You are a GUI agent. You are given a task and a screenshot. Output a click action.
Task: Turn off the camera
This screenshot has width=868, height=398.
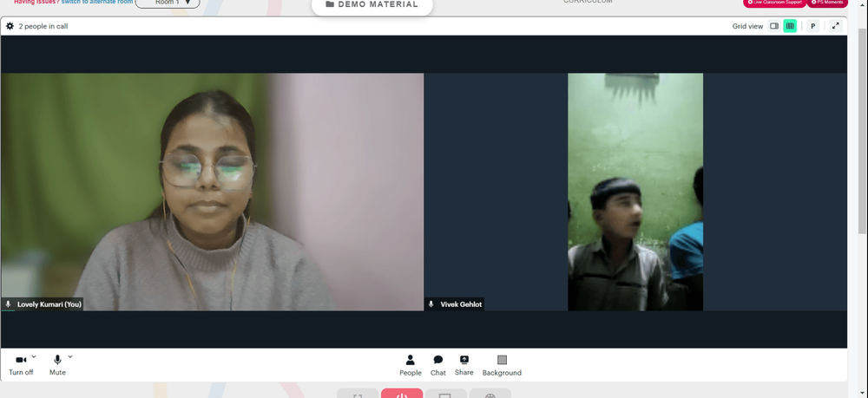(x=21, y=365)
